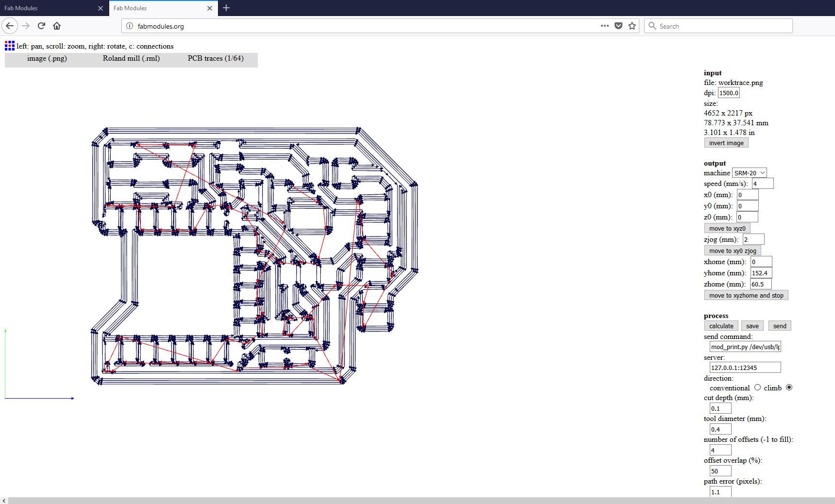Click the invert image button
Viewport: 835px width, 504px height.
pyautogui.click(x=726, y=143)
